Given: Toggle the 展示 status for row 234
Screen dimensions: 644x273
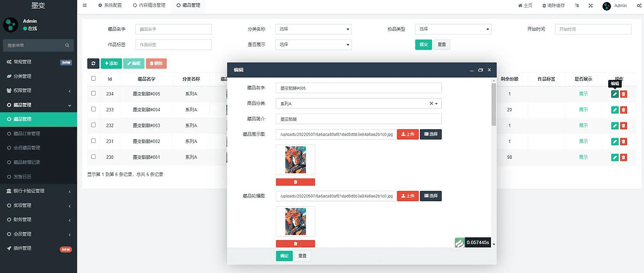Looking at the screenshot, I should coord(583,94).
